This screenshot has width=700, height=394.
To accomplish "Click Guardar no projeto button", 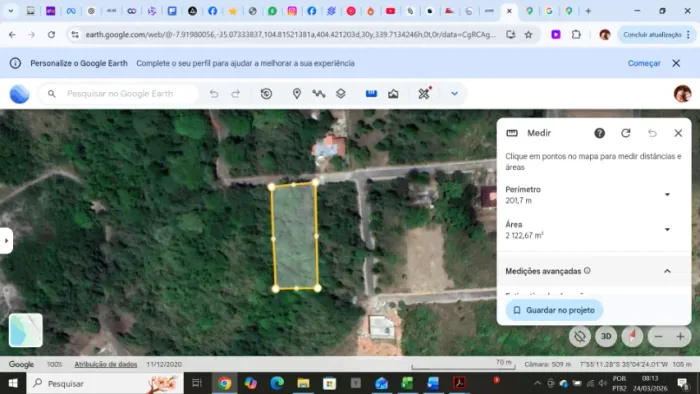I will click(x=554, y=310).
